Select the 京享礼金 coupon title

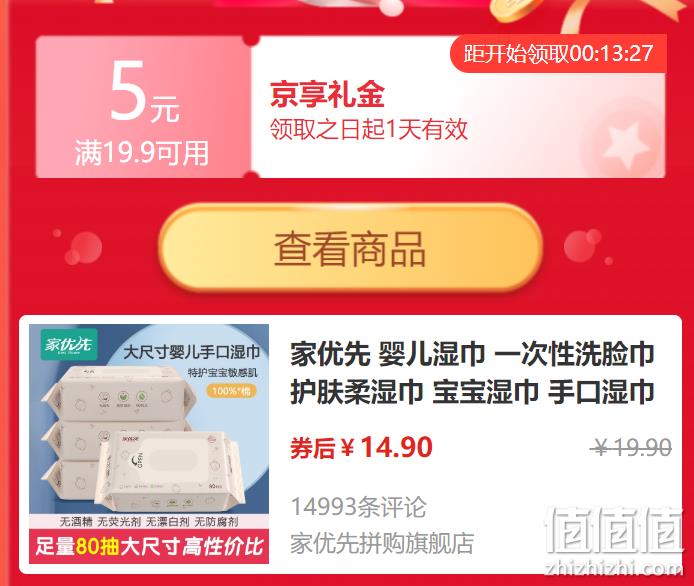coord(327,95)
